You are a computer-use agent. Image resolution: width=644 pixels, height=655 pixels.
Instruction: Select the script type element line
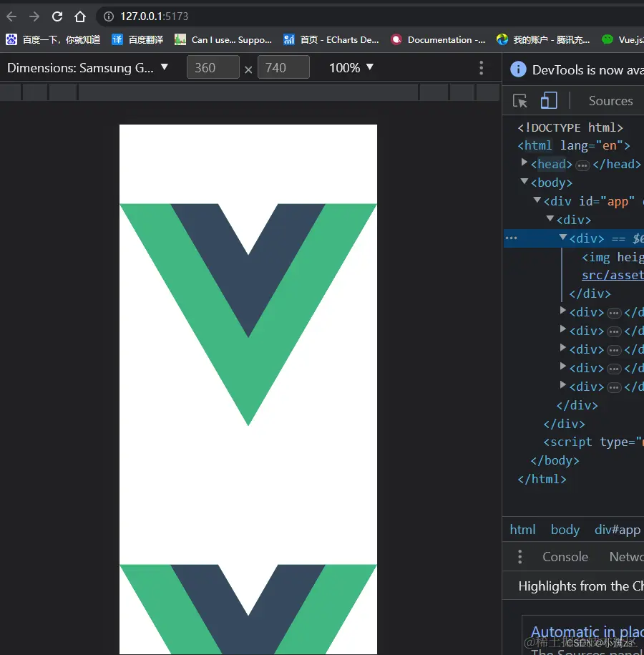pos(593,442)
